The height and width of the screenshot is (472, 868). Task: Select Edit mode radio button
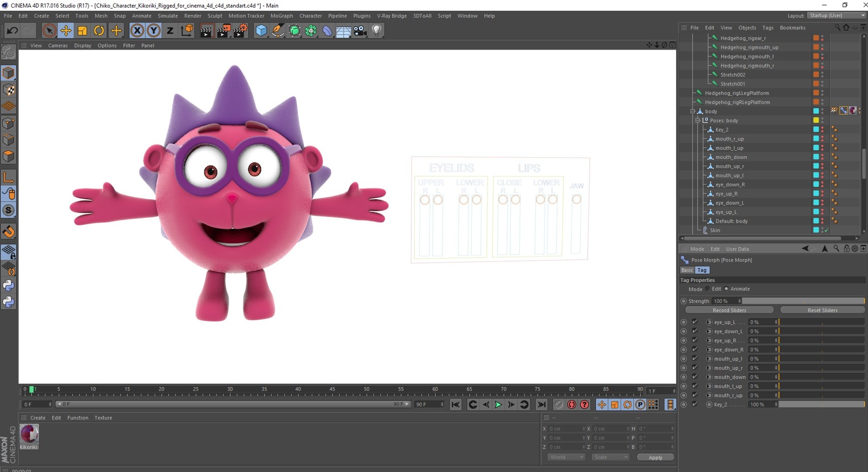[x=708, y=289]
